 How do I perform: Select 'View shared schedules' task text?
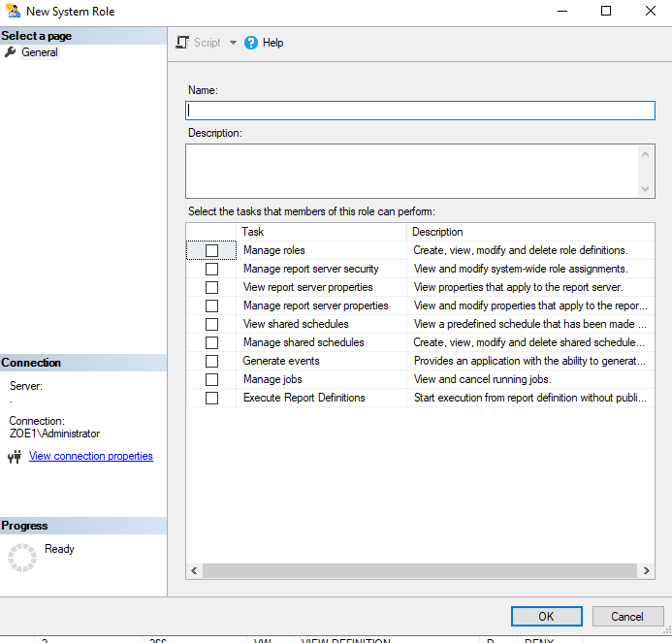[x=296, y=324]
